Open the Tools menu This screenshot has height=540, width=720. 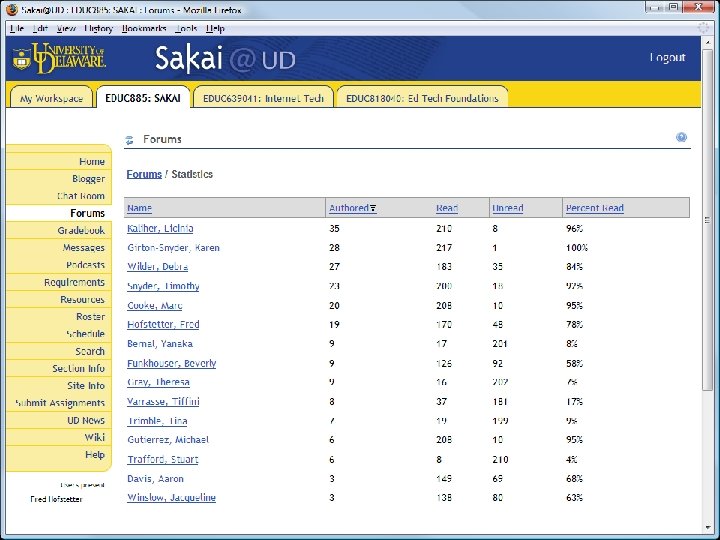186,28
